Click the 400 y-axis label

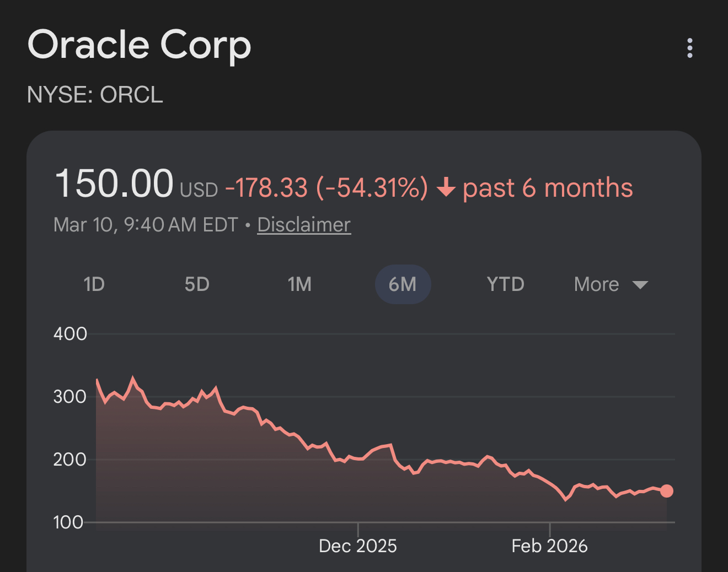tap(70, 334)
